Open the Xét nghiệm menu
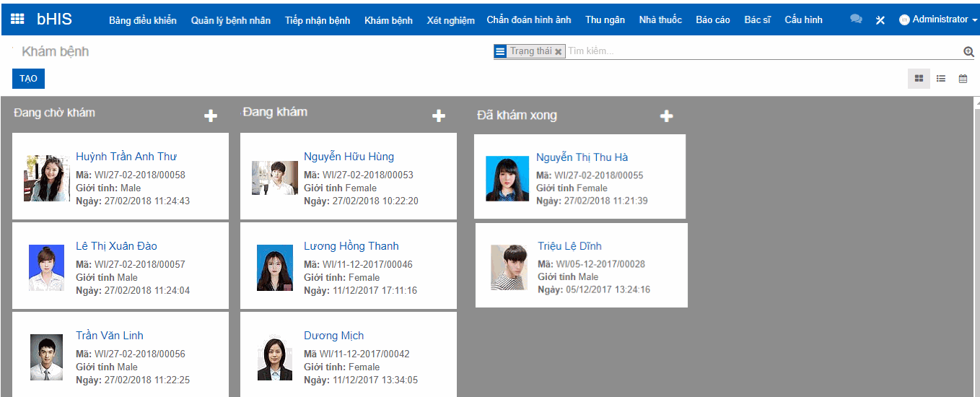Viewport: 980px width, 397px height. (451, 20)
